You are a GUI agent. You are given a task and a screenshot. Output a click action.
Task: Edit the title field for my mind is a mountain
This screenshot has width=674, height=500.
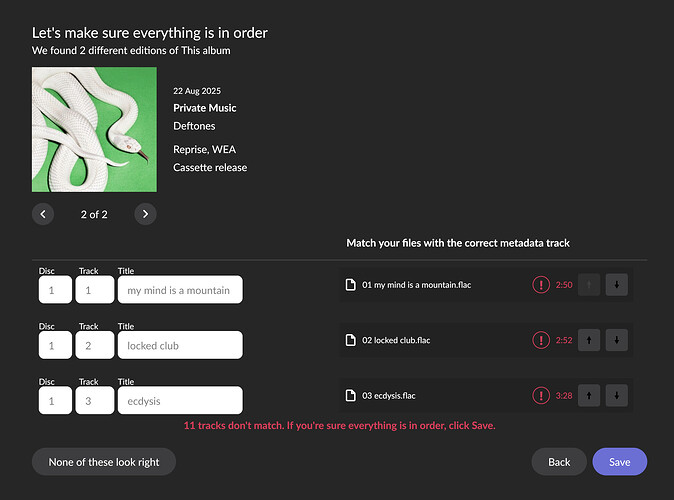(180, 291)
